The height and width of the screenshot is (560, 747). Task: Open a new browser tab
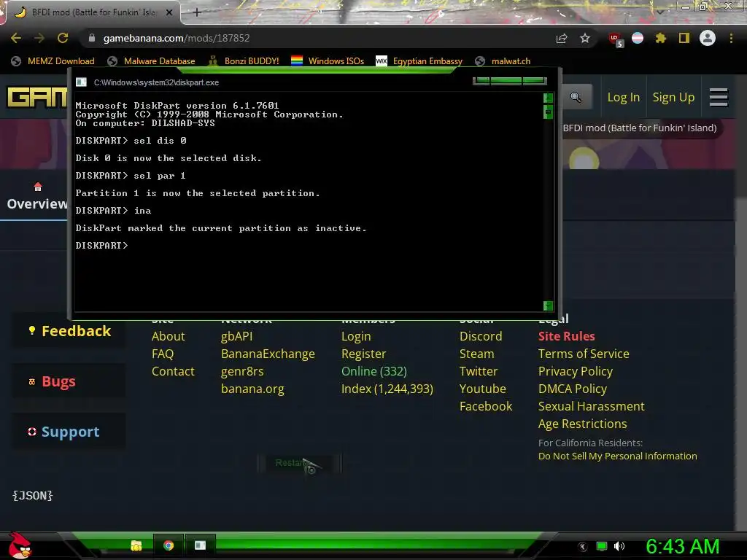pyautogui.click(x=197, y=12)
